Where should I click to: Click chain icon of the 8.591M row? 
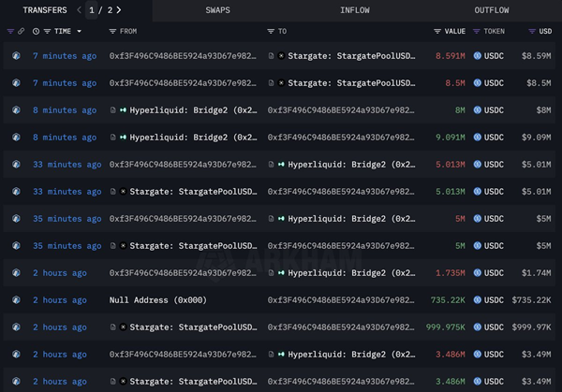coord(16,56)
